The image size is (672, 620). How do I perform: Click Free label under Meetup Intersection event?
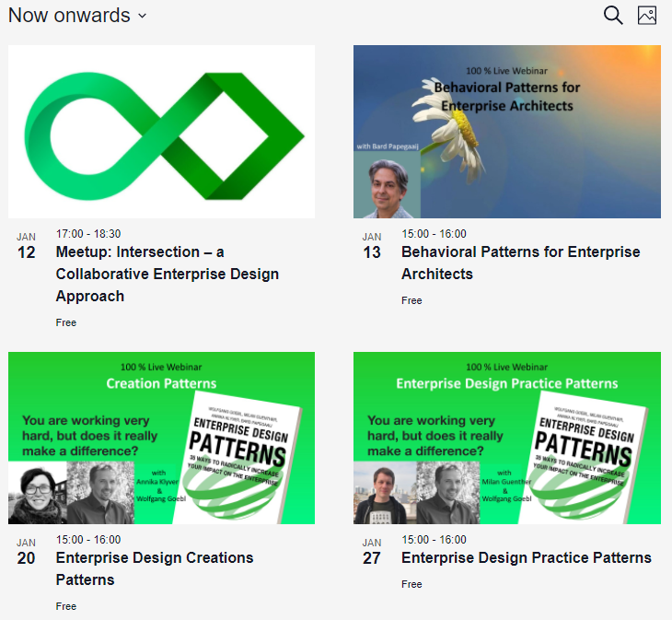pos(66,322)
